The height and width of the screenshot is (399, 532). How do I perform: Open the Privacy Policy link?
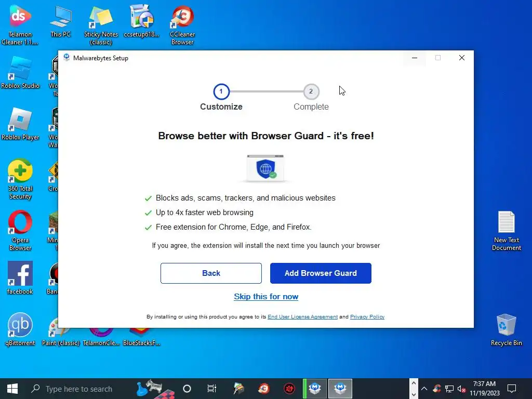point(367,316)
